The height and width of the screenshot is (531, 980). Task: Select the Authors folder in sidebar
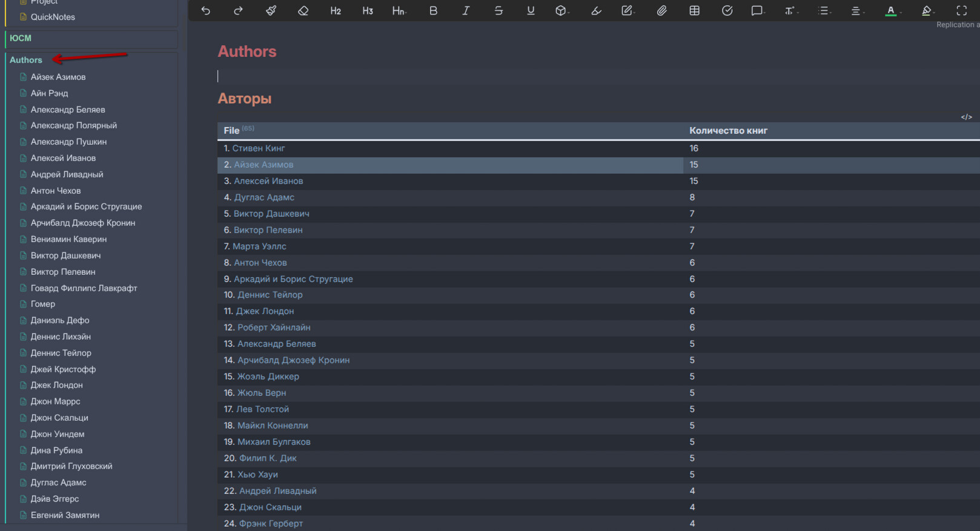(x=26, y=60)
